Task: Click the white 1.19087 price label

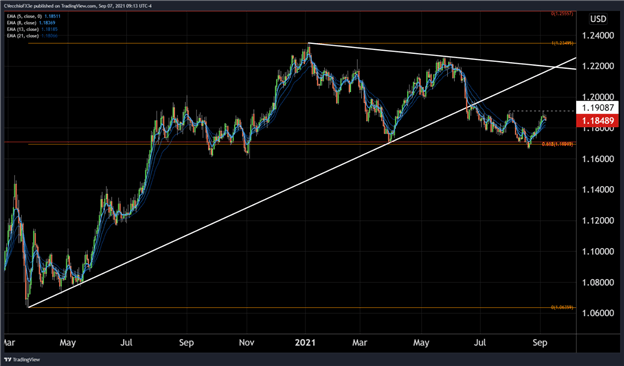Action: [597, 107]
